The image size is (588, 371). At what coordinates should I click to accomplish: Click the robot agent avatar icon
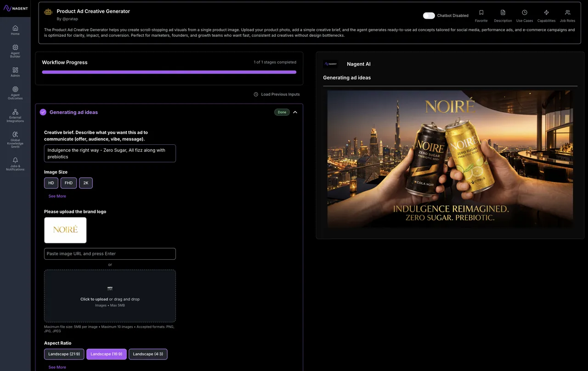48,12
